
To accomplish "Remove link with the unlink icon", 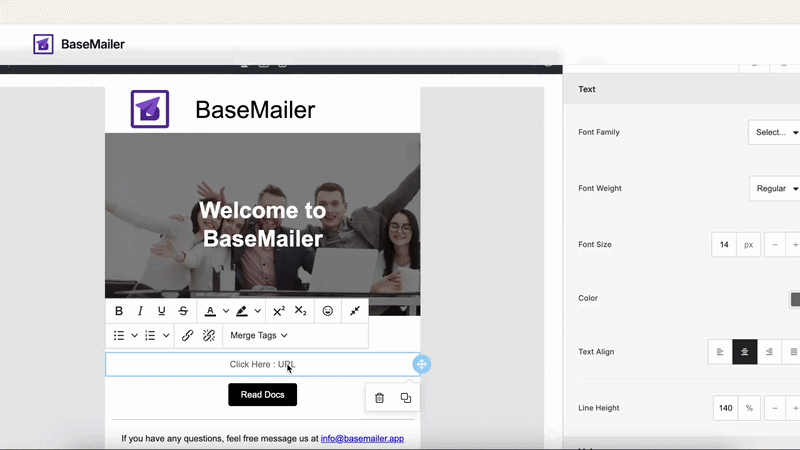I will pos(209,335).
